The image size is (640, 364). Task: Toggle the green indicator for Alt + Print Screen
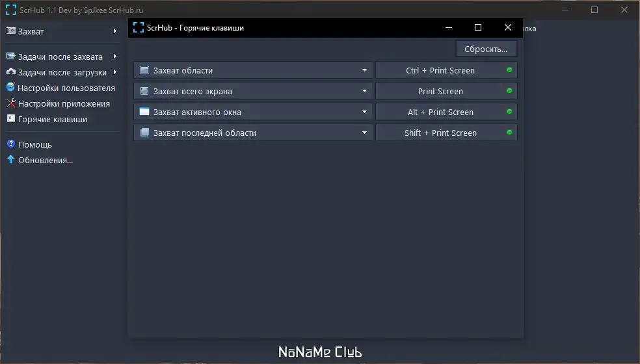(x=509, y=111)
